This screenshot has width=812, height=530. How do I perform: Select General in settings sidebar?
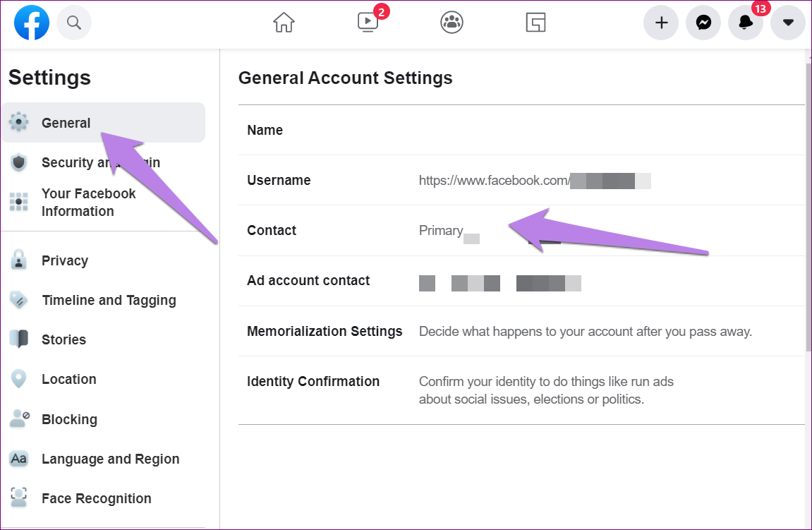(66, 123)
